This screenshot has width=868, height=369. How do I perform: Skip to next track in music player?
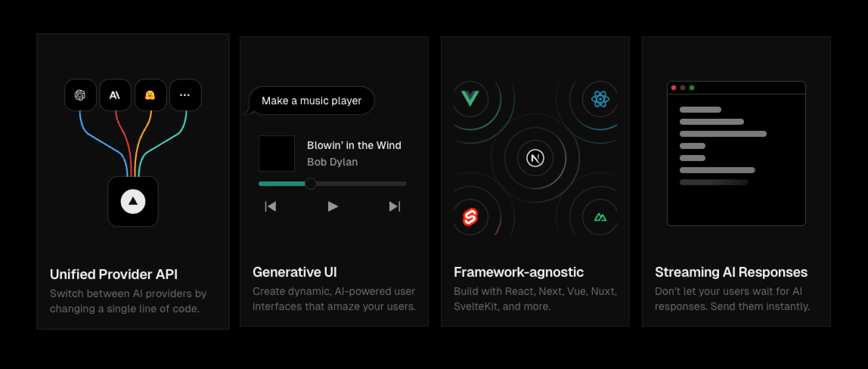tap(395, 206)
